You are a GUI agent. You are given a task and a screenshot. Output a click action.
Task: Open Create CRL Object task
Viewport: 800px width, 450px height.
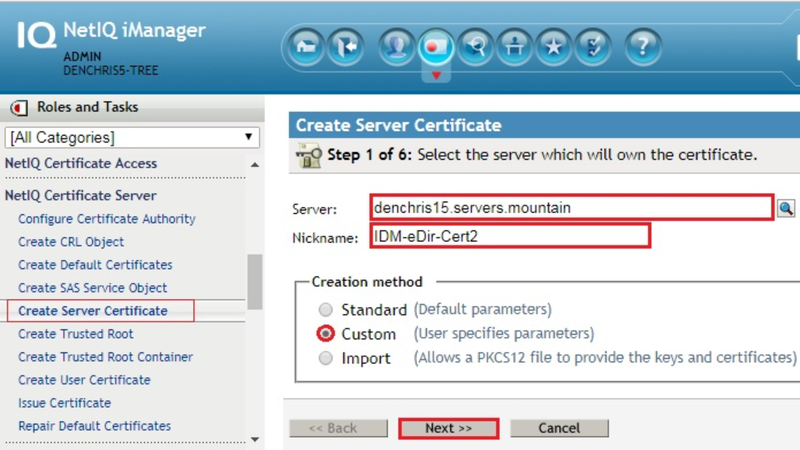[71, 242]
